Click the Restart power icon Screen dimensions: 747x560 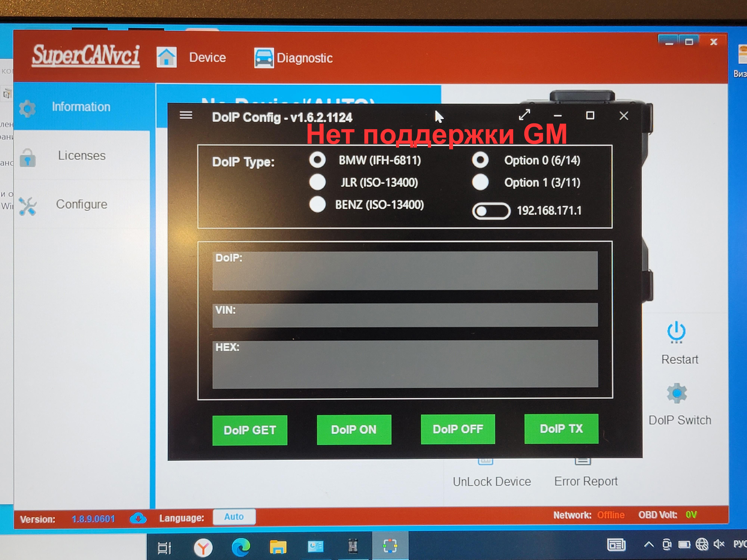tap(676, 332)
